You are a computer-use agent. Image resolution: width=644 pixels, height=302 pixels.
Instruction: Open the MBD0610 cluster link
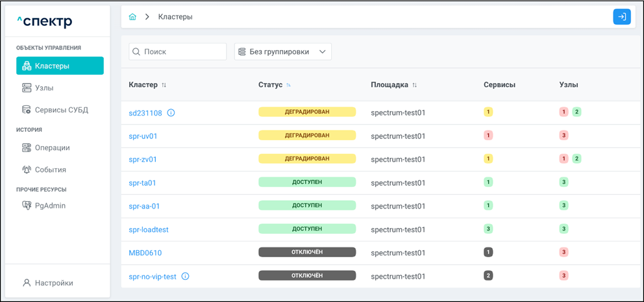tap(145, 253)
